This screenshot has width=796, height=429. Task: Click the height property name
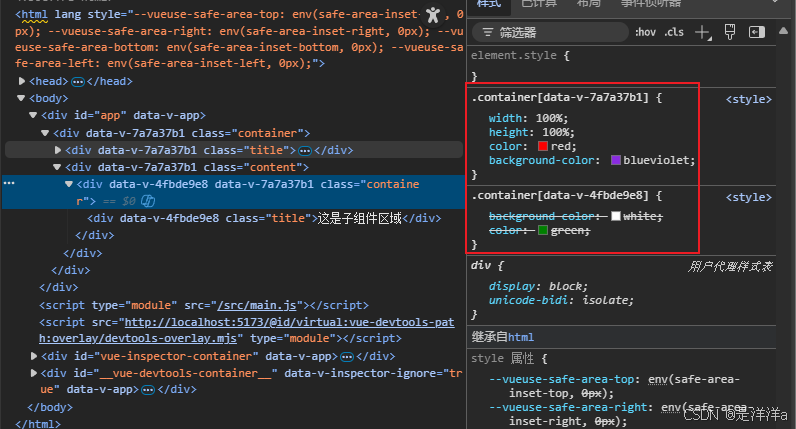509,133
